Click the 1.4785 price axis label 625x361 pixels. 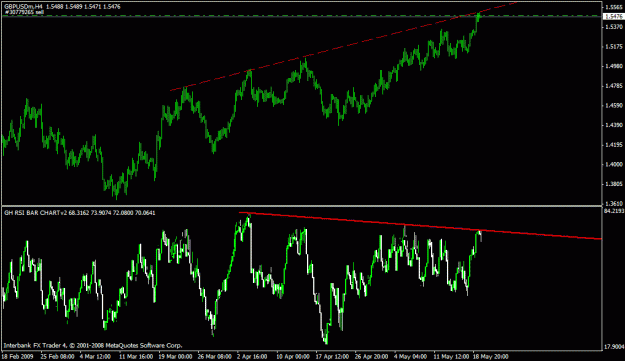[614, 86]
